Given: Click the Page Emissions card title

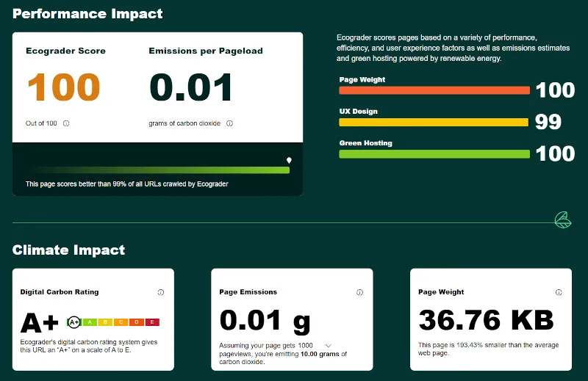Looking at the screenshot, I should (x=248, y=292).
